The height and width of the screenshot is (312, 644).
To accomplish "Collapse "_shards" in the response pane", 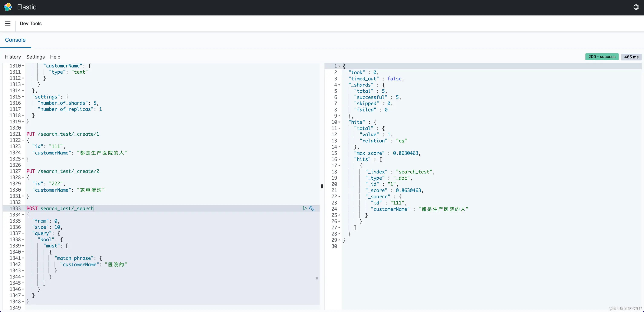I will 339,85.
